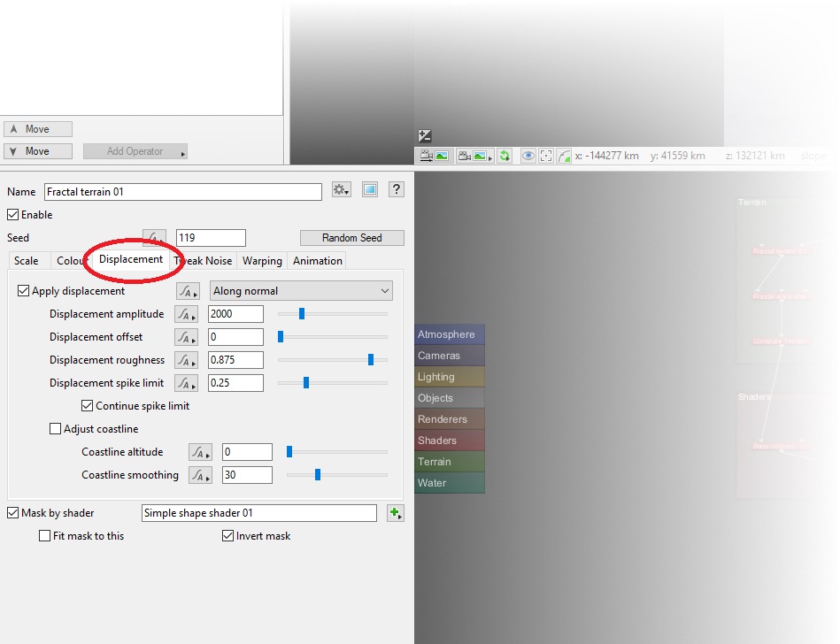
Task: Open help with the question mark button
Action: 396,189
